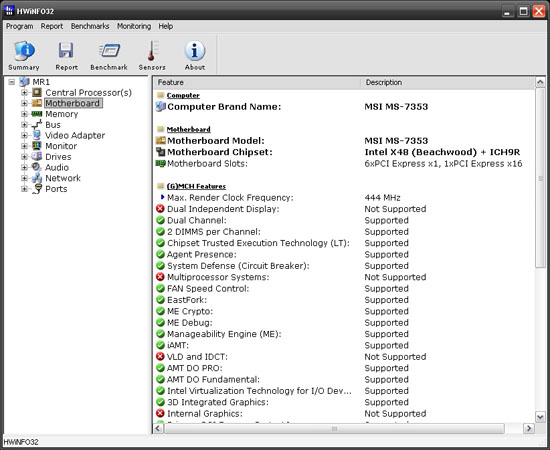This screenshot has width=550, height=450.
Task: Select the Video Adapter tree item label
Action: (75, 135)
